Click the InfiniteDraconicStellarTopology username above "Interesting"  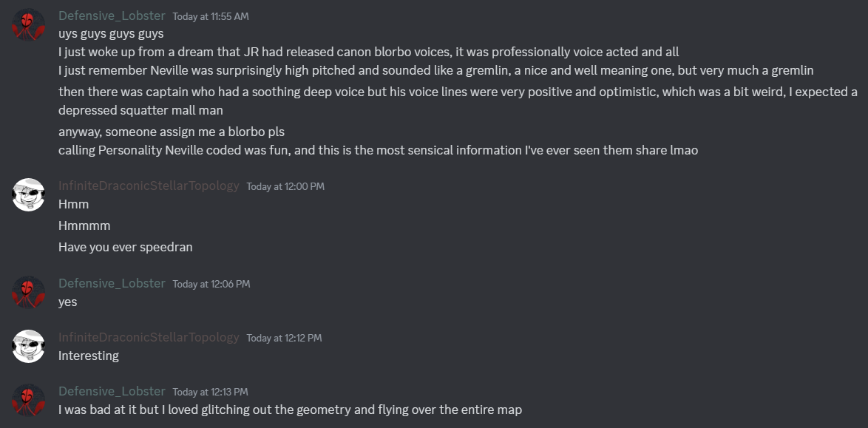pyautogui.click(x=149, y=337)
